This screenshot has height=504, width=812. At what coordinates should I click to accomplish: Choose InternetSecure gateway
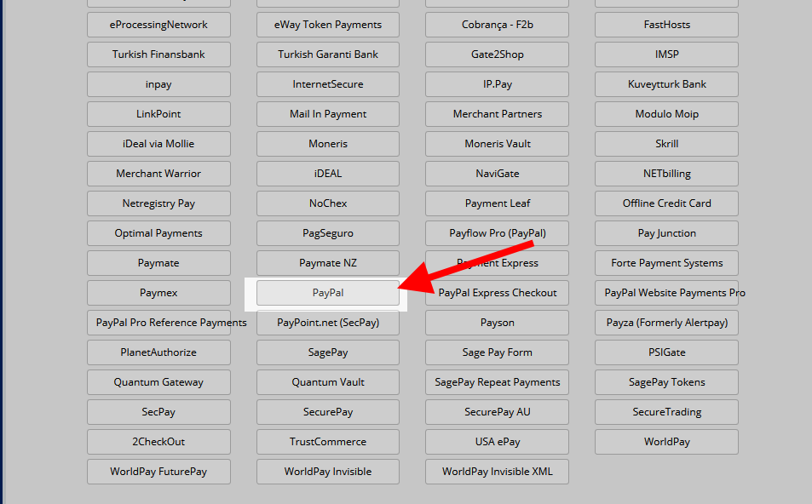click(328, 84)
